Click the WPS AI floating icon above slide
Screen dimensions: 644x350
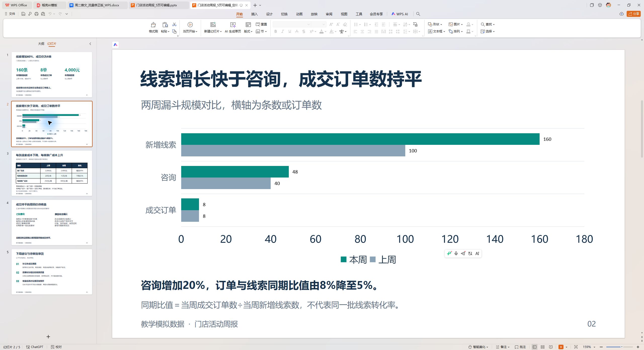tap(115, 45)
